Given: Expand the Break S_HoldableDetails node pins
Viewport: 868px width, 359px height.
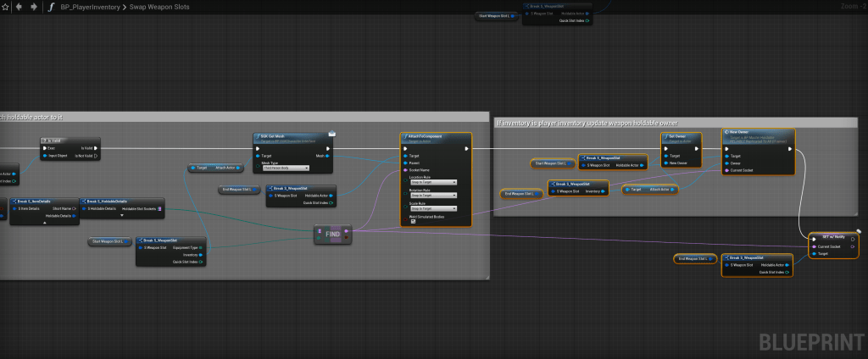Looking at the screenshot, I should [122, 216].
